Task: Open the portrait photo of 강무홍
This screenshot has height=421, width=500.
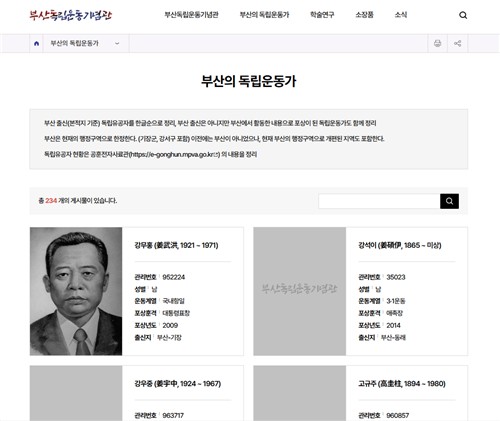Action: click(x=76, y=291)
